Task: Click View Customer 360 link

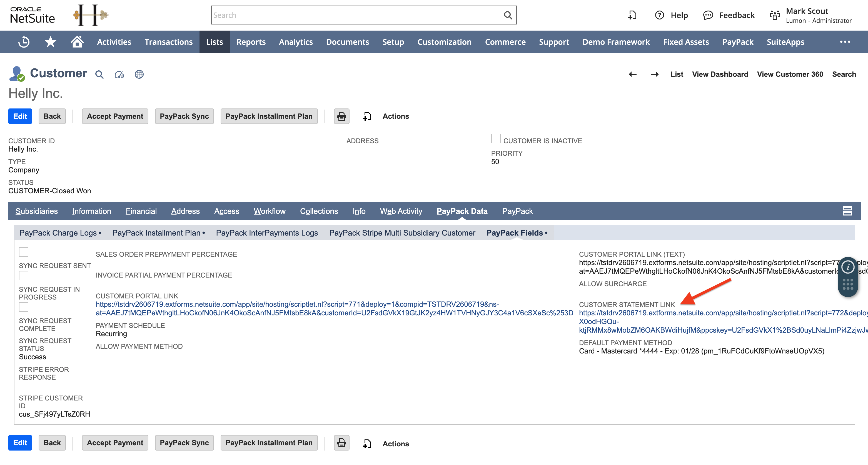Action: tap(790, 74)
